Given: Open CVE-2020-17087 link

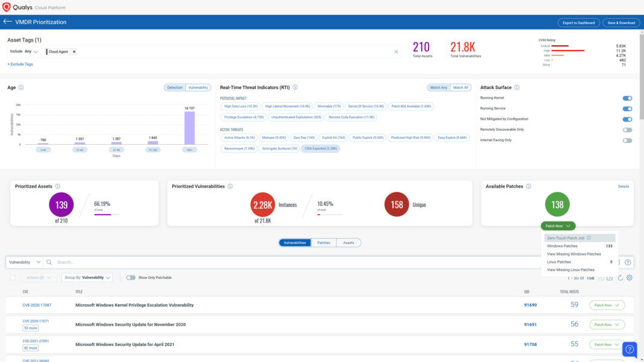Looking at the screenshot, I should click(x=37, y=305).
